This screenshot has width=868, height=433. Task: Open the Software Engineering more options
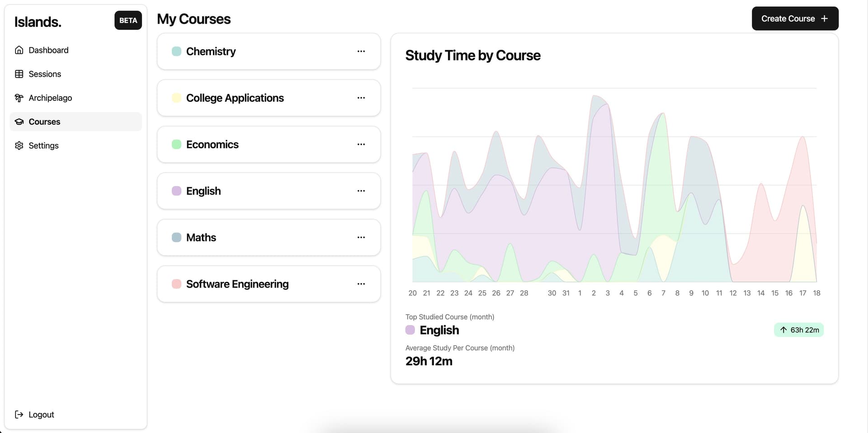361,284
